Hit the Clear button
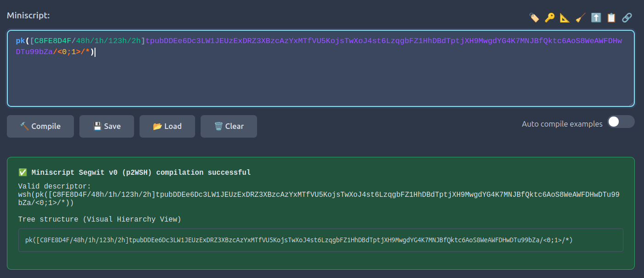The width and height of the screenshot is (644, 278). click(x=229, y=126)
